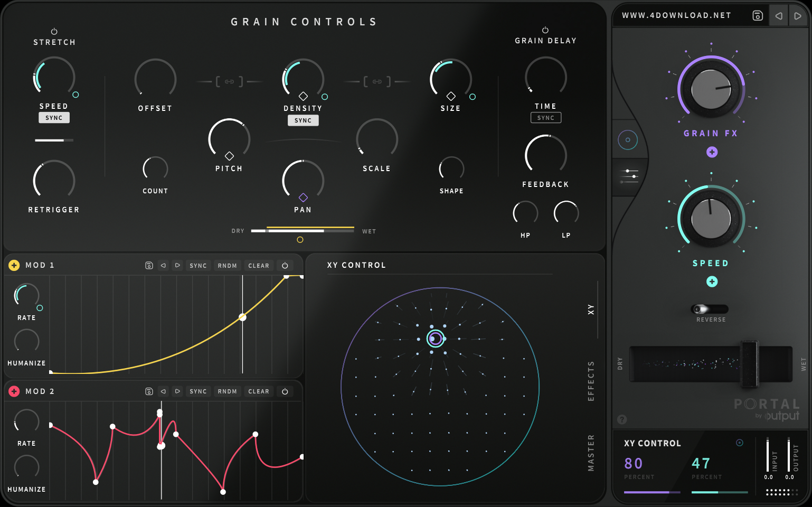Click the save preset icon in MOD 1 toolbar

point(149,265)
